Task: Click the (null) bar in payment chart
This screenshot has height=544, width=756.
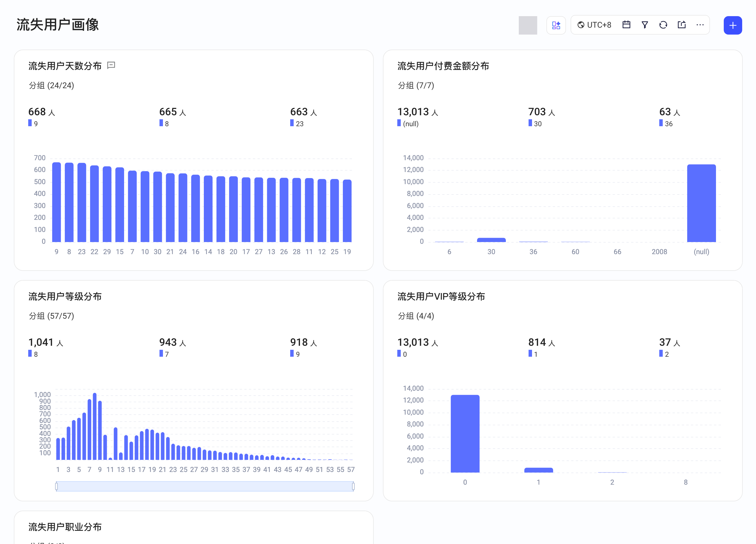Action: coord(701,203)
